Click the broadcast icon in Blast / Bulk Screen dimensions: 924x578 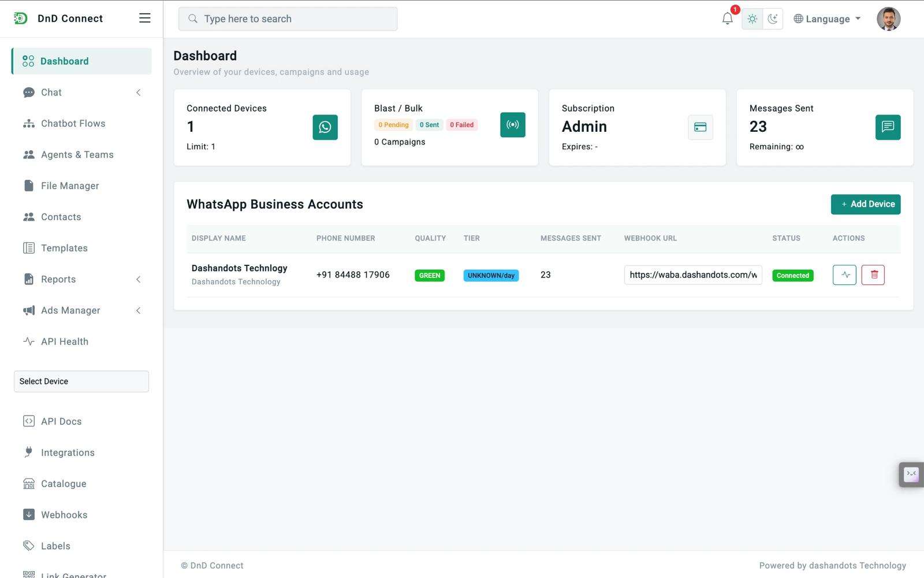coord(513,125)
